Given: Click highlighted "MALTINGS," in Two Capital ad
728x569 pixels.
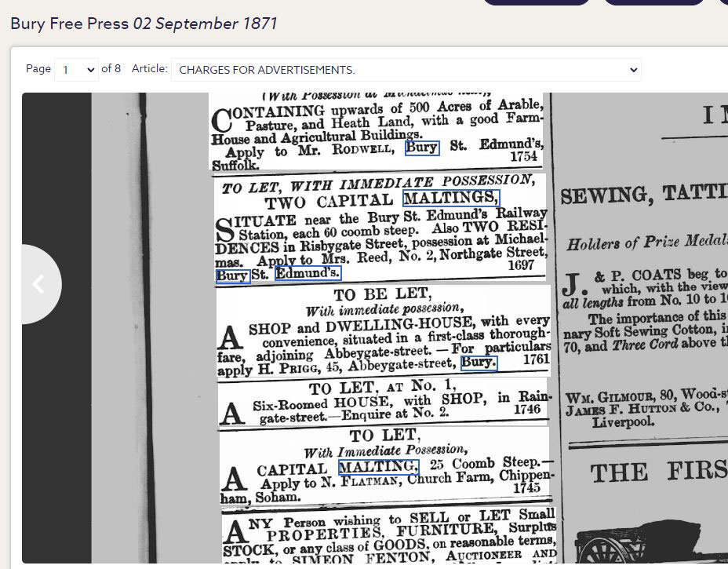Looking at the screenshot, I should pos(450,199).
